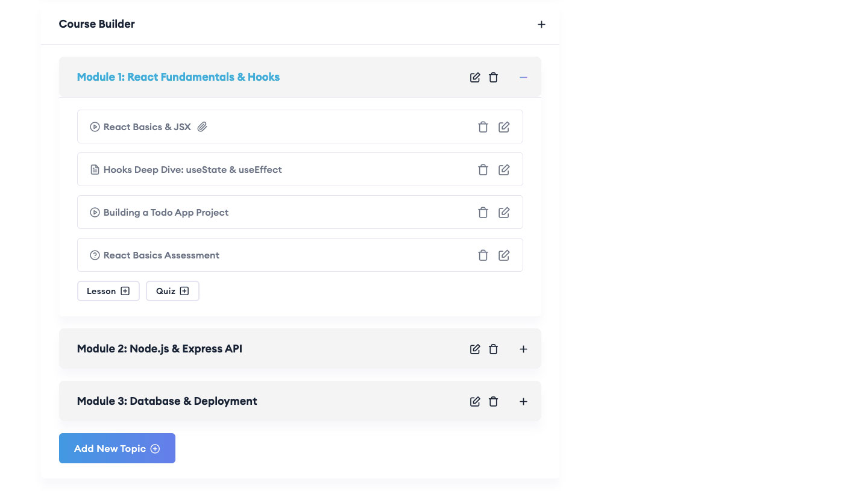868x491 pixels.
Task: Delete Module 1 using its trash icon
Action: point(493,77)
